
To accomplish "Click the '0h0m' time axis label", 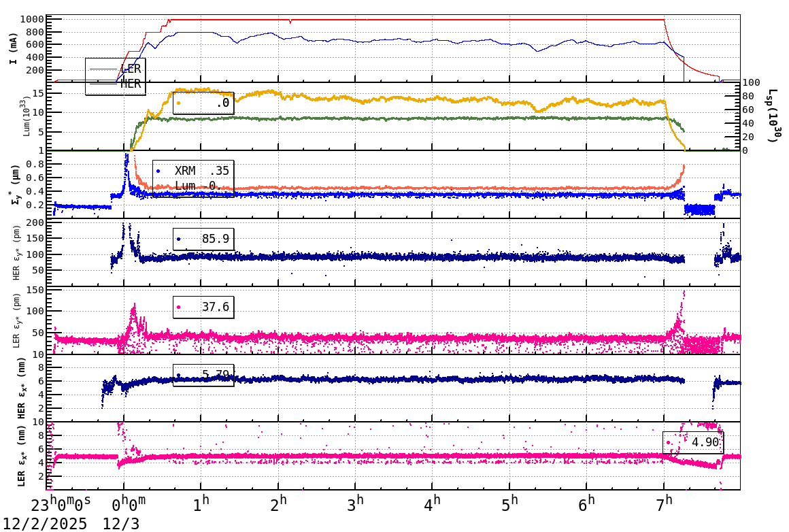I will (x=129, y=505).
